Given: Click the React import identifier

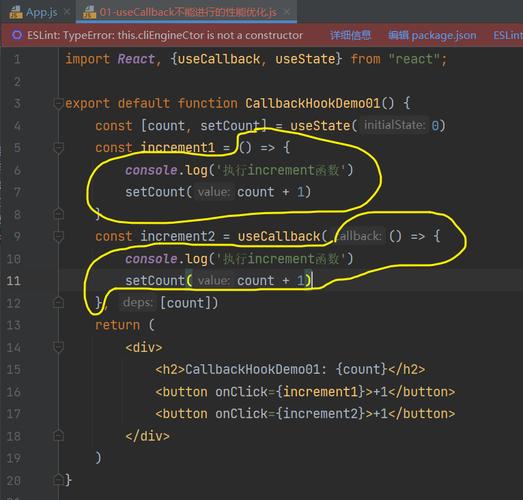Looking at the screenshot, I should click(x=136, y=59).
